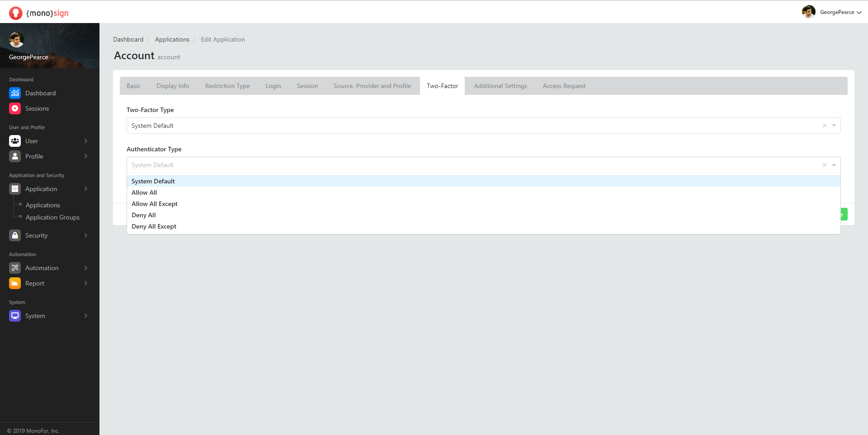The width and height of the screenshot is (868, 435).
Task: Click the GeorgePearce name in sidebar
Action: (x=28, y=57)
